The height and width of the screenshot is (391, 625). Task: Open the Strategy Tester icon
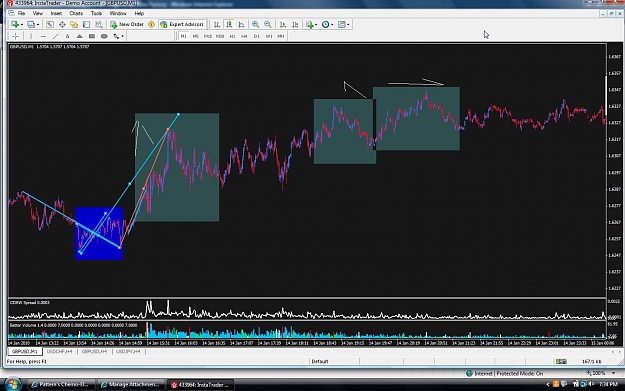98,24
